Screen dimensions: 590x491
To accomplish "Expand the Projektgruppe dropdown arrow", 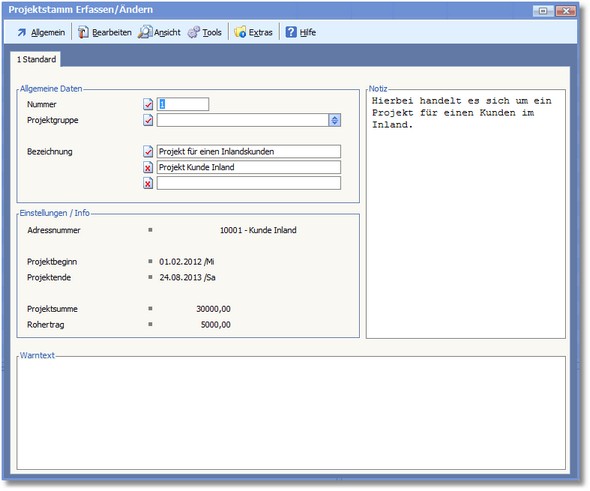I will pyautogui.click(x=335, y=120).
